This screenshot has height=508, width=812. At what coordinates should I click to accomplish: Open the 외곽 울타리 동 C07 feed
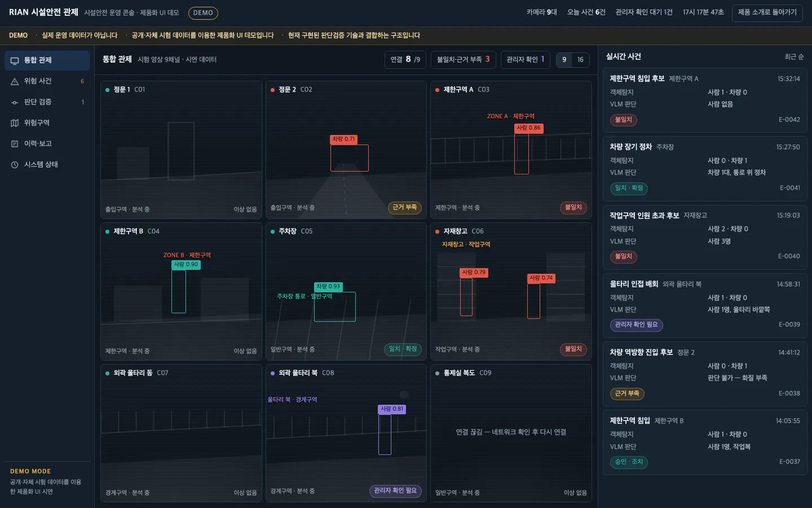tap(181, 433)
